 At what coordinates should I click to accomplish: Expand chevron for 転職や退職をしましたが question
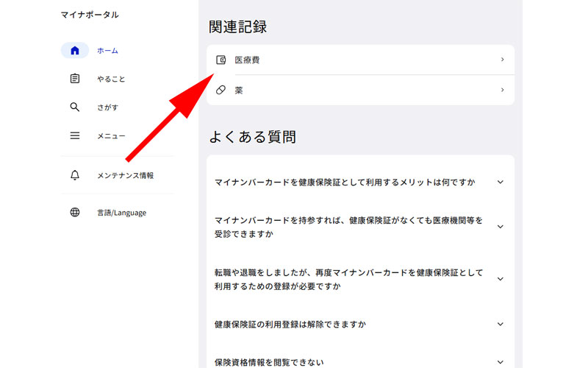coord(501,279)
